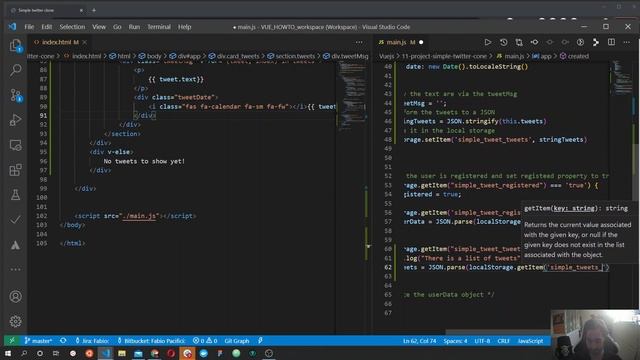Go to next change in editor toolbar
640x360 pixels.
point(565,42)
